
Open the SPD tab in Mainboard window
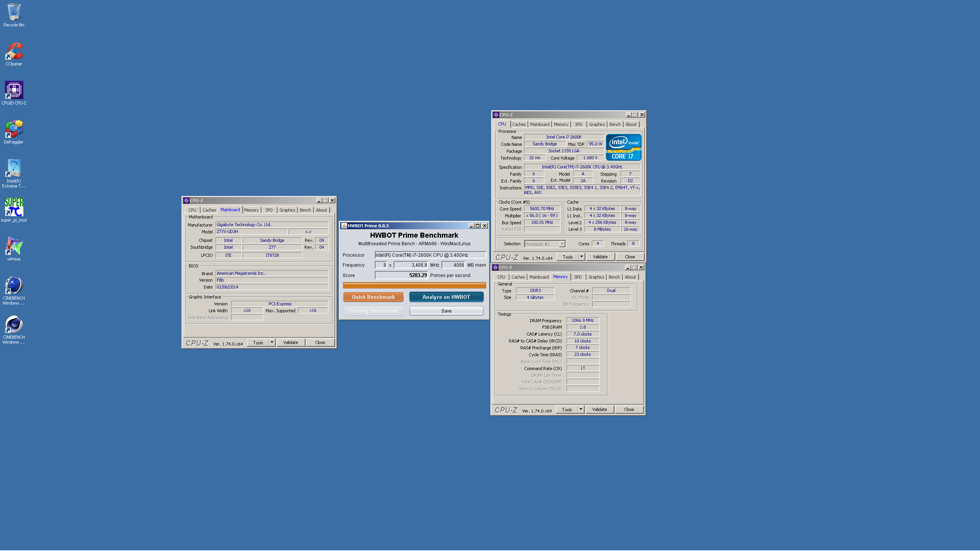269,210
